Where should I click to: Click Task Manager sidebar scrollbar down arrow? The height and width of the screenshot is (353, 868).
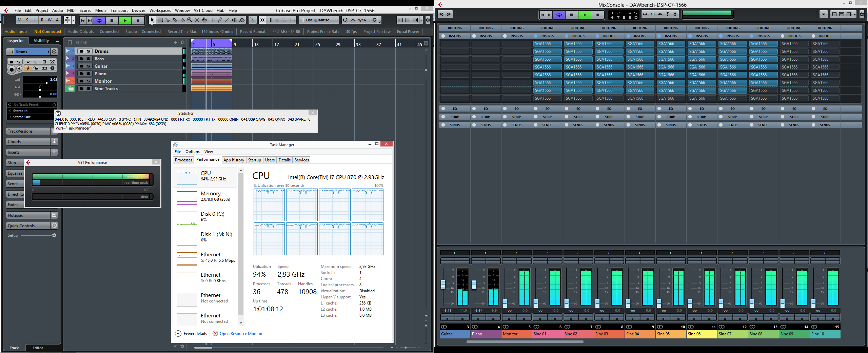pos(241,323)
